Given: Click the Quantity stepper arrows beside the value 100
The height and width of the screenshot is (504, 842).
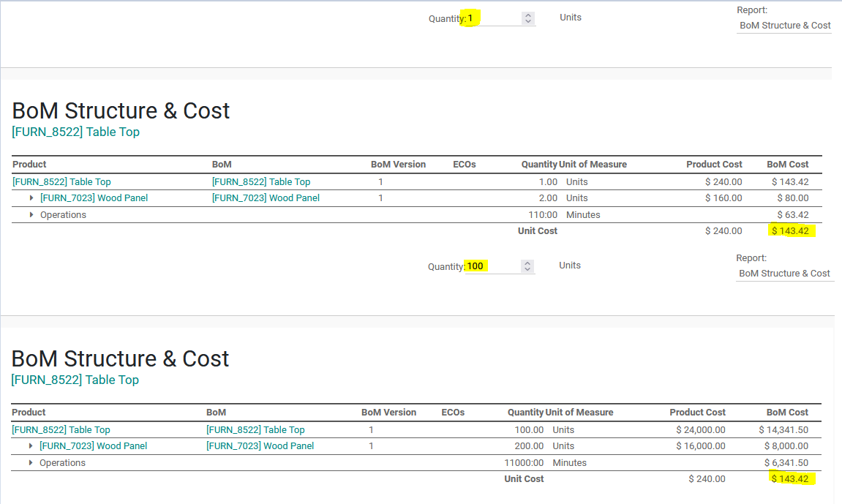Looking at the screenshot, I should tap(527, 266).
